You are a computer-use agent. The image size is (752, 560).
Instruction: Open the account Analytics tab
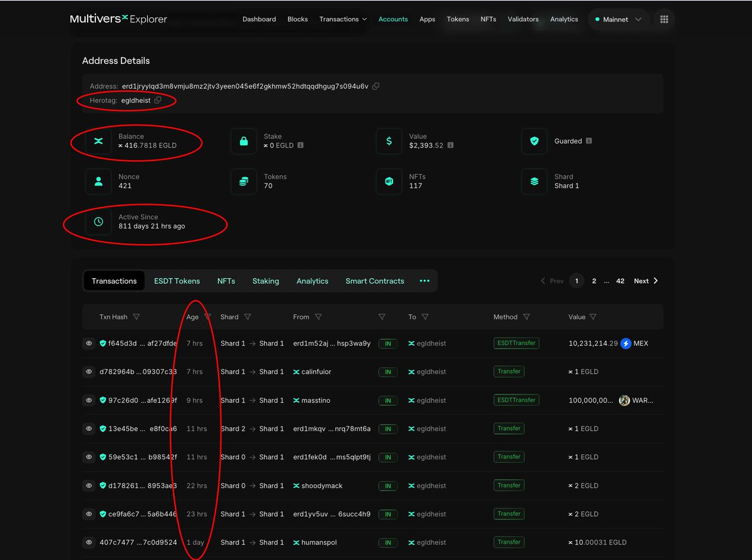312,281
